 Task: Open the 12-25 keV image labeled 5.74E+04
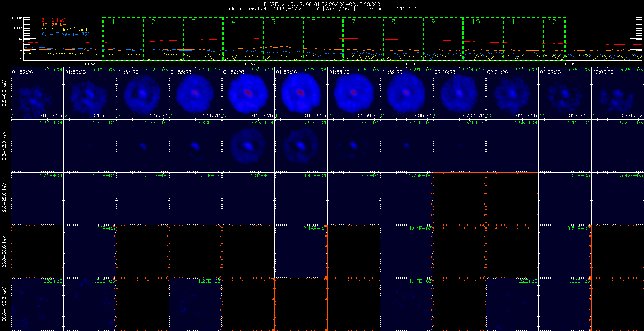tap(195, 199)
